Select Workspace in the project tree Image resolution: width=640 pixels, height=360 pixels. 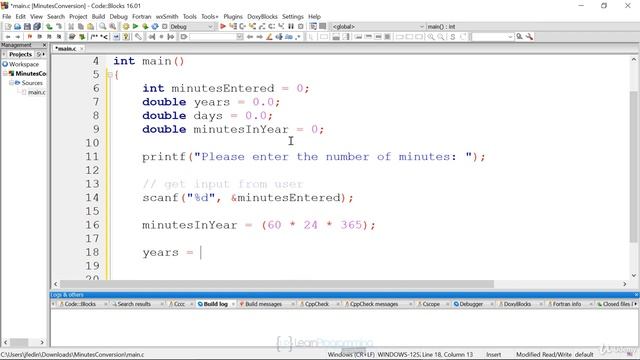(24, 64)
